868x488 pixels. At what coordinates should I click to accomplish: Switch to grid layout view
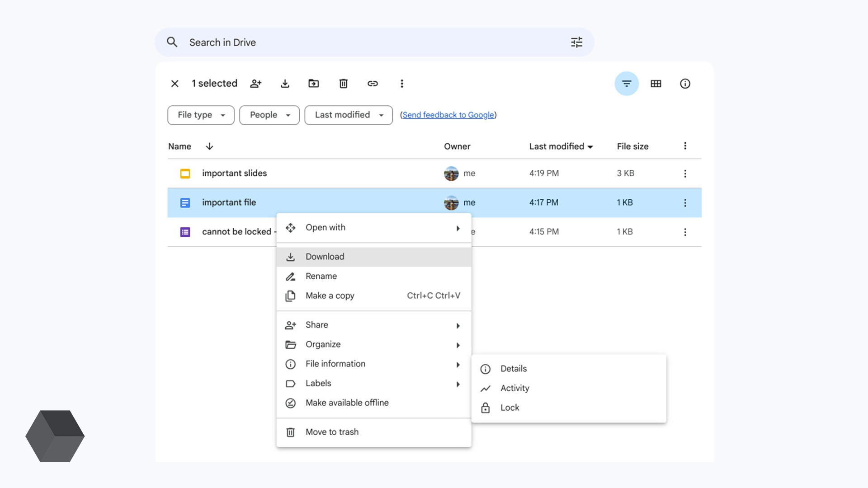(656, 84)
